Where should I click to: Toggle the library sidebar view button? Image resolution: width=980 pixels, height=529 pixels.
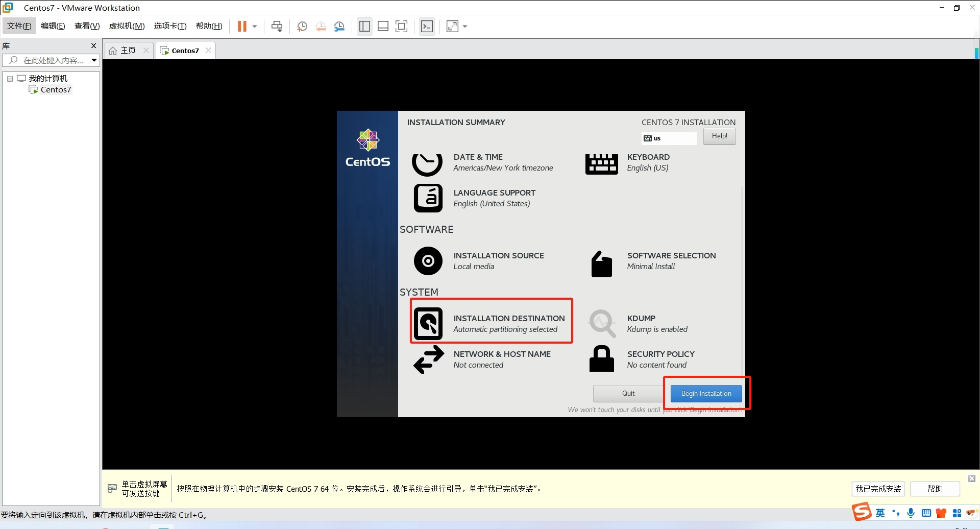click(364, 27)
